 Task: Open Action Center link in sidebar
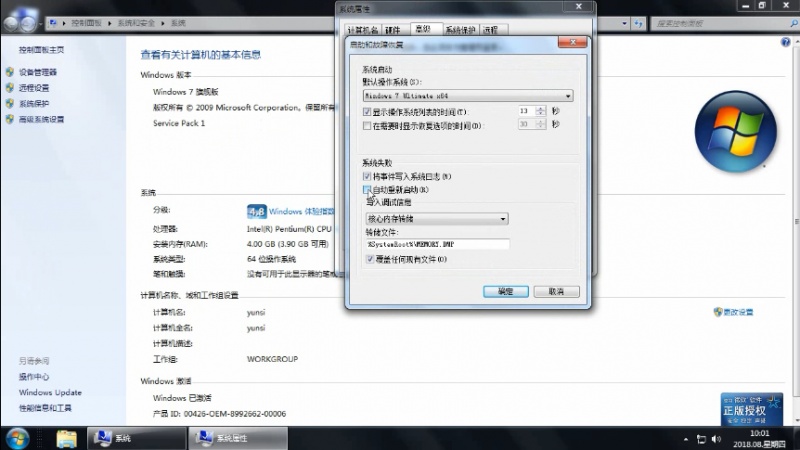[x=34, y=377]
